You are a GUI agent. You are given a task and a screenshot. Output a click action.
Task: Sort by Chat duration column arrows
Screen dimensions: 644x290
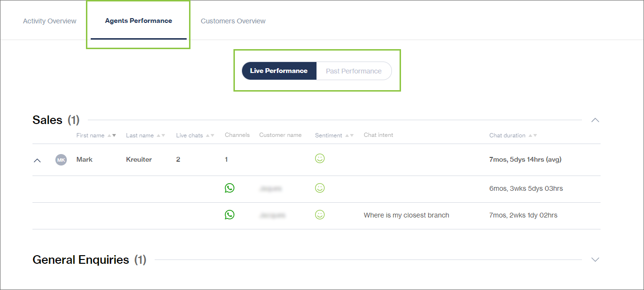pos(532,135)
